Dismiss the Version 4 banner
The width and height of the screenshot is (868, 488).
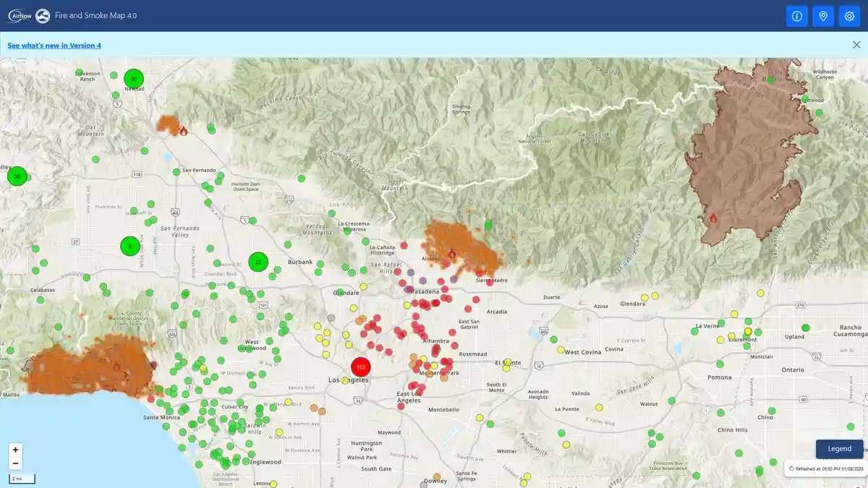coord(856,45)
